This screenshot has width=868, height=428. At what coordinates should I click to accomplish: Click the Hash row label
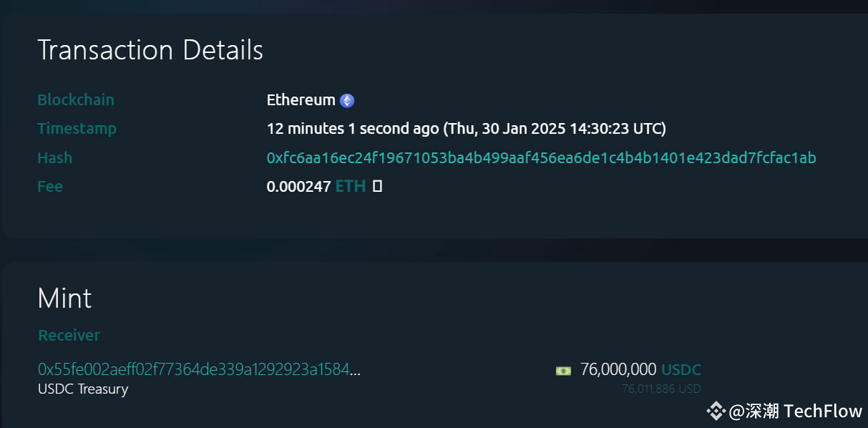[54, 157]
